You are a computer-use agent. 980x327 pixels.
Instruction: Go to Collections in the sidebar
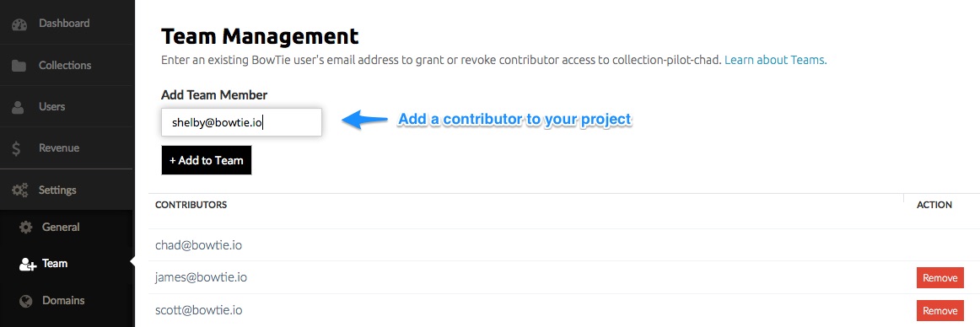65,65
